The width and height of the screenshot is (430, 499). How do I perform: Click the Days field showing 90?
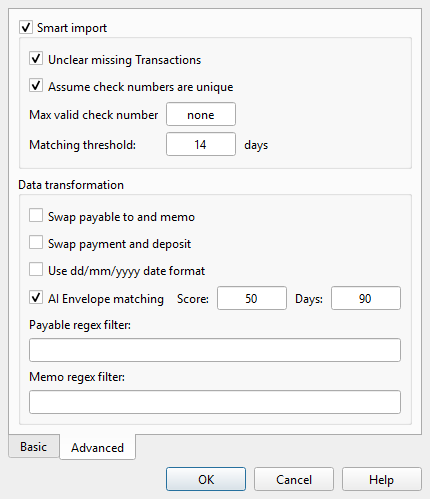(x=366, y=298)
